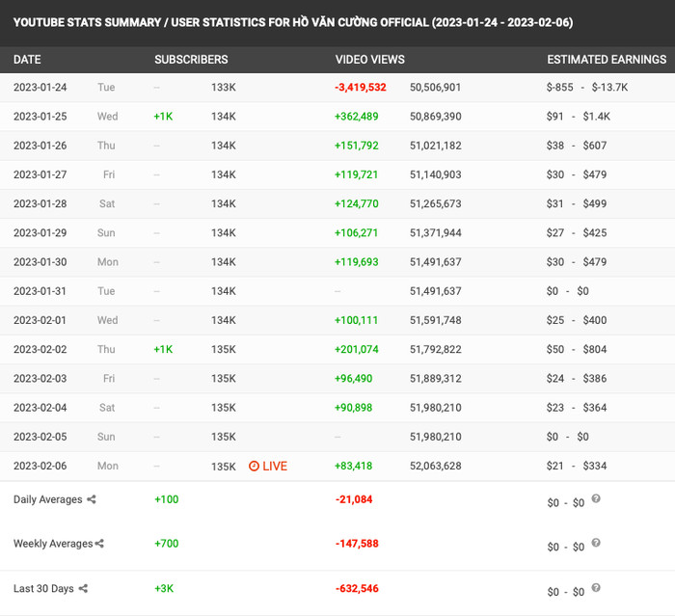Viewport: 675px width, 616px height.
Task: Click the +362,489 views change
Action: (357, 117)
